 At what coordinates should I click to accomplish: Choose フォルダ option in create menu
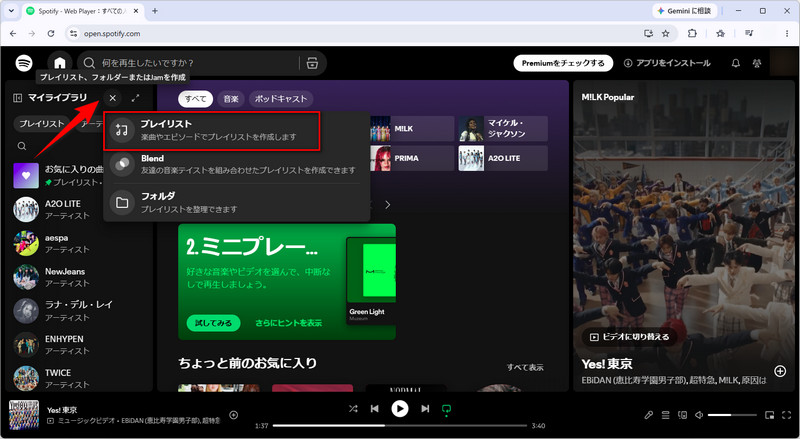point(237,203)
